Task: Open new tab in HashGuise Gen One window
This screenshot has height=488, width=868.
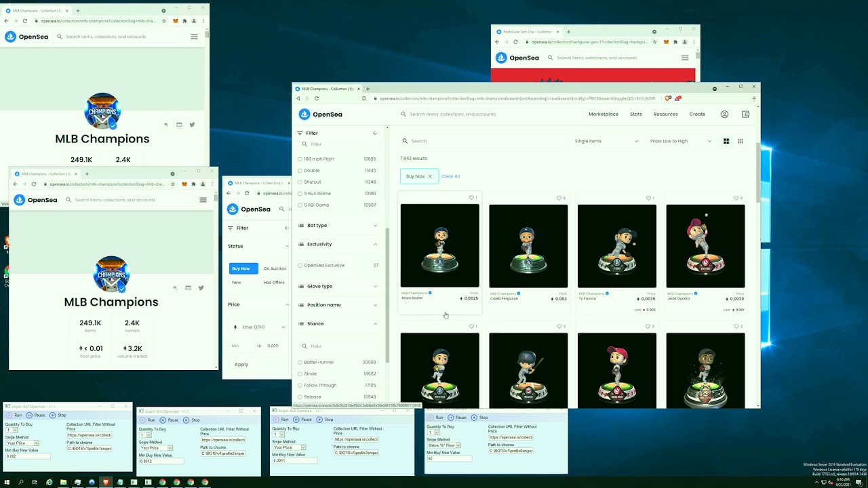Action: click(568, 32)
